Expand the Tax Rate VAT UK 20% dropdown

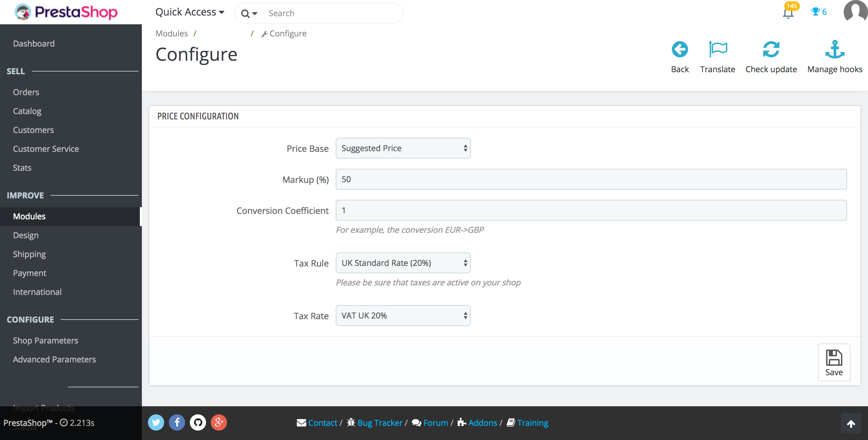[x=403, y=315]
